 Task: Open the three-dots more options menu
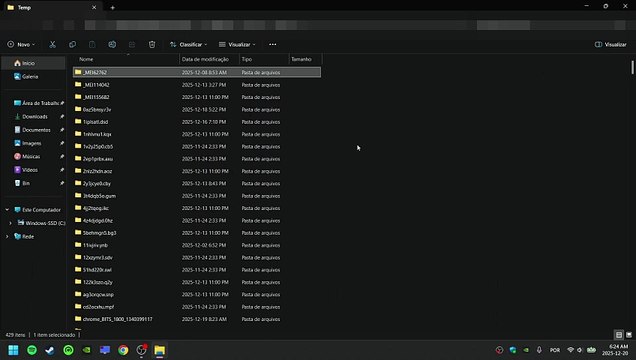click(x=273, y=45)
